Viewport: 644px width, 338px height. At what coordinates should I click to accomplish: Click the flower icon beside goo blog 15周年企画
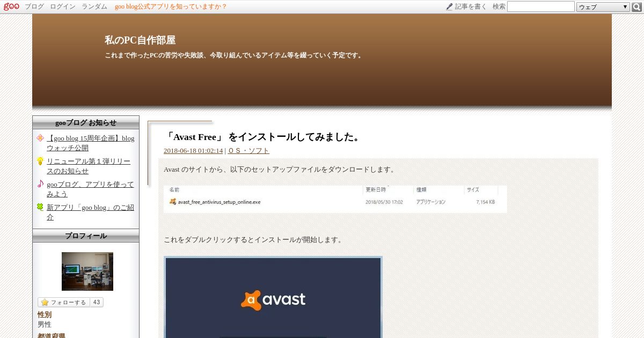40,138
